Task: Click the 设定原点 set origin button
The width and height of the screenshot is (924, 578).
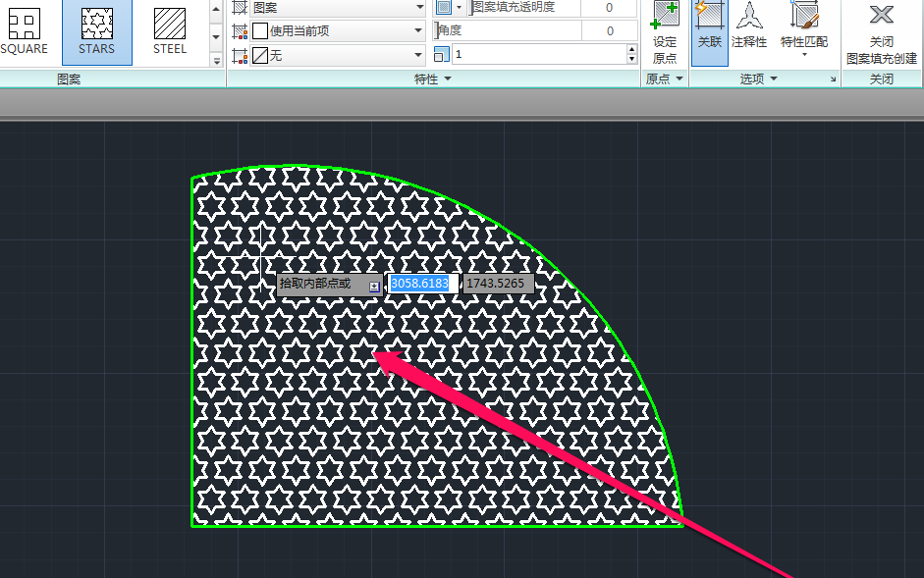Action: tap(665, 33)
